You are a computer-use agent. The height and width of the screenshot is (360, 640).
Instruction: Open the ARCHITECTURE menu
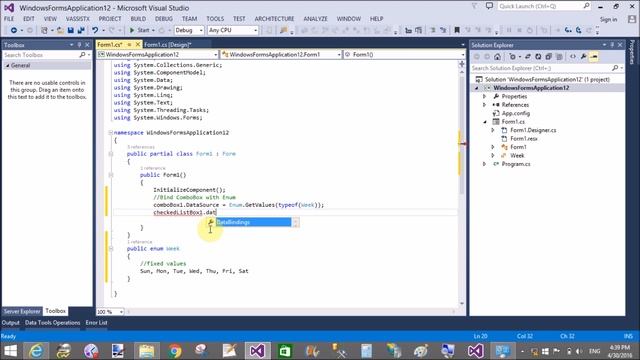[x=274, y=19]
